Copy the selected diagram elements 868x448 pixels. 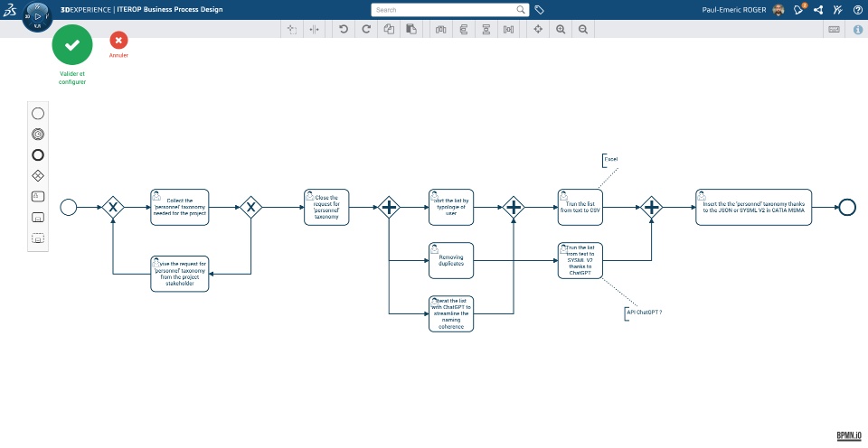[389, 30]
